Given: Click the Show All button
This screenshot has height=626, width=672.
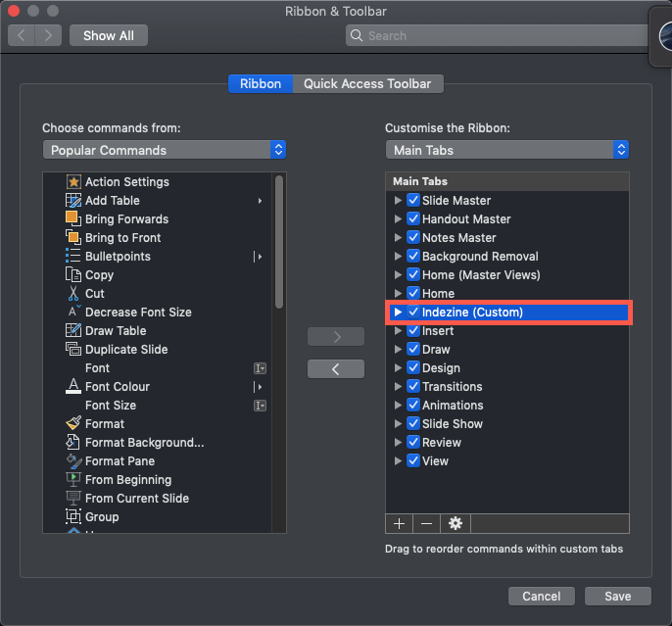Looking at the screenshot, I should coord(109,35).
